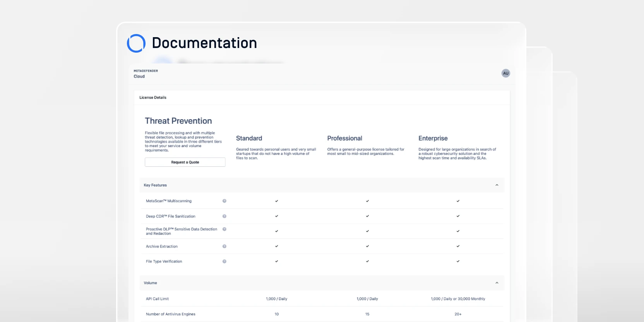Screen dimensions: 644x322
Task: Click help icon beside Archive Extraction
Action: (x=224, y=246)
